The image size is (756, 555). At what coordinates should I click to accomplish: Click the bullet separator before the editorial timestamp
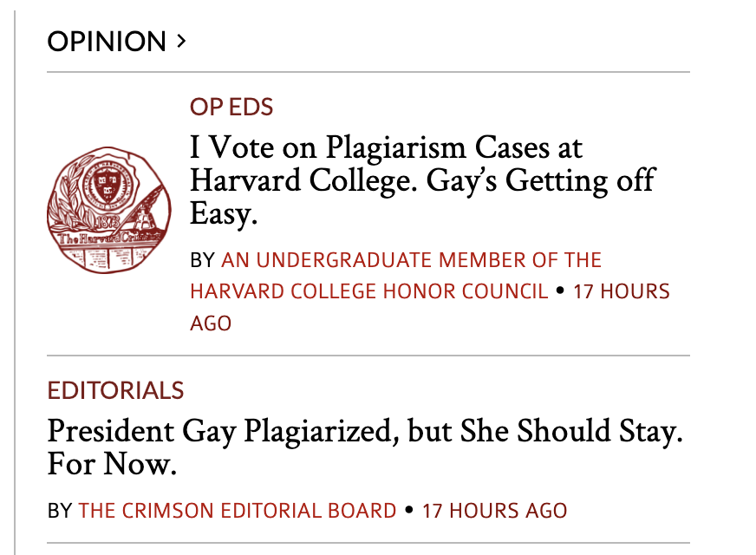409,511
